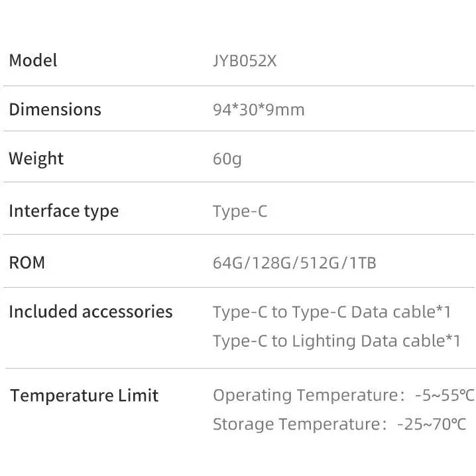
Task: Click 1TB in the ROM options
Action: [362, 263]
